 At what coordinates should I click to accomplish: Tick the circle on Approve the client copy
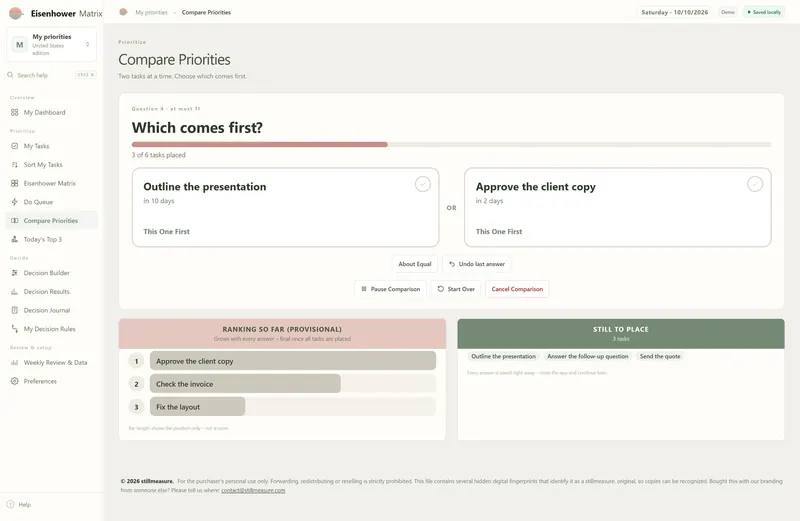click(755, 184)
